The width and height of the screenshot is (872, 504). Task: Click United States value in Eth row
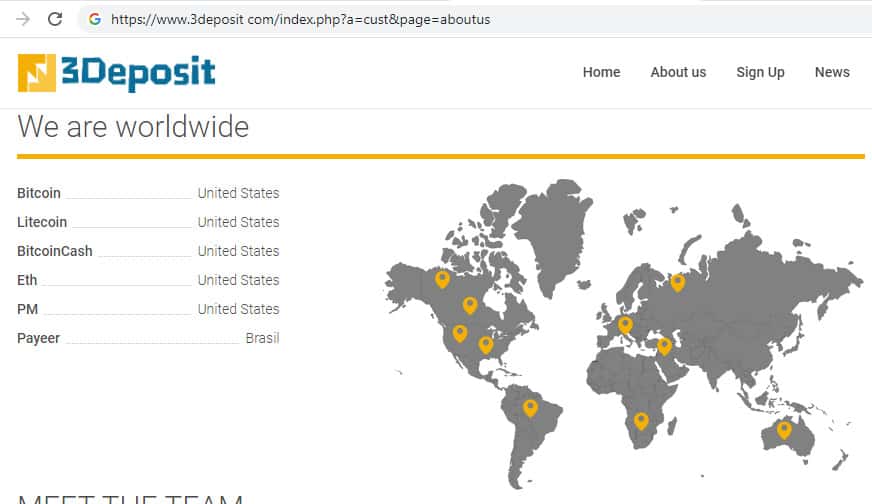239,280
